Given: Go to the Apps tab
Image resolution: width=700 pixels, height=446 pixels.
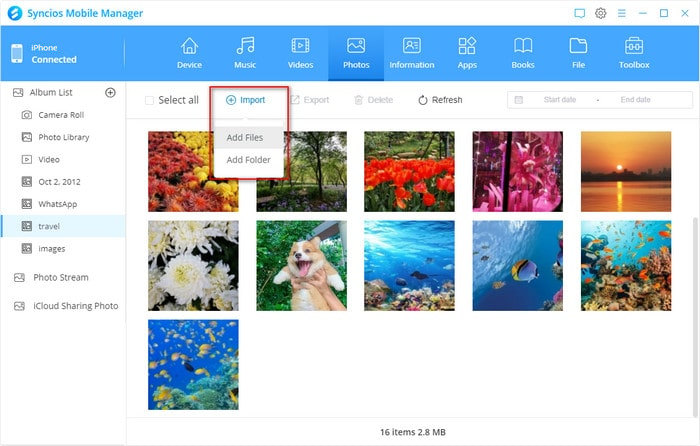Looking at the screenshot, I should coord(467,54).
